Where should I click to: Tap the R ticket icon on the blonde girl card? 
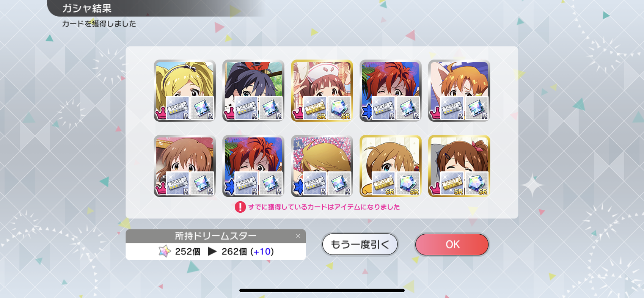pyautogui.click(x=178, y=108)
